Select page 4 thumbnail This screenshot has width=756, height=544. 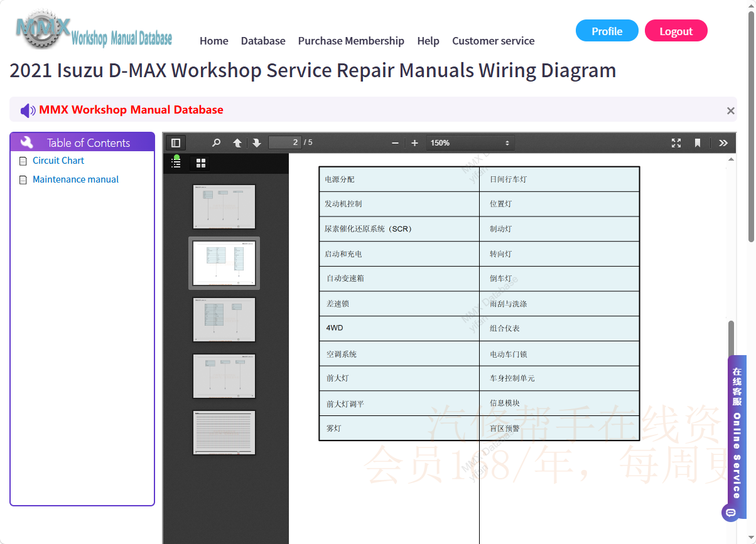click(224, 376)
